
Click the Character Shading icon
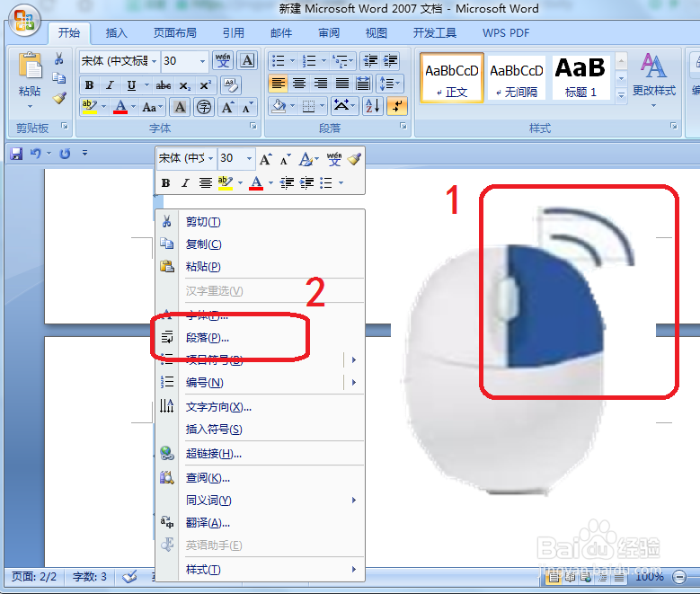(180, 107)
